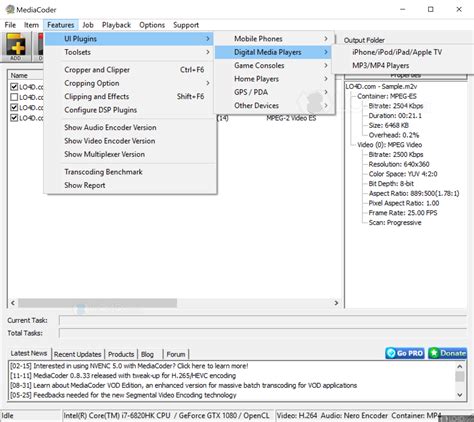
Task: Open MediaCoder 0.8.33 release news
Action: (x=123, y=376)
